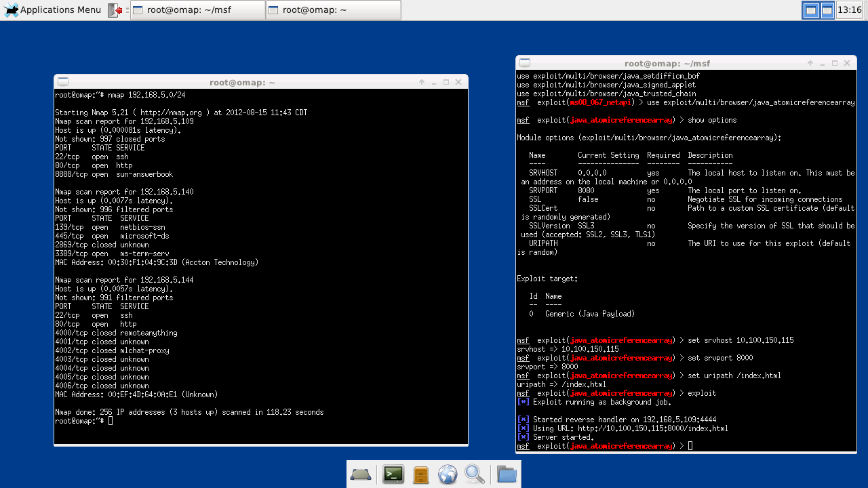Click the '2869/tcp closed unknown' row
This screenshot has width=868, height=488.
click(x=102, y=245)
